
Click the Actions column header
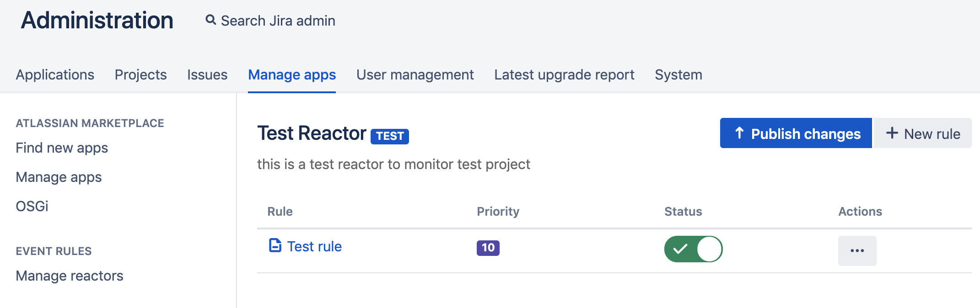(x=860, y=212)
